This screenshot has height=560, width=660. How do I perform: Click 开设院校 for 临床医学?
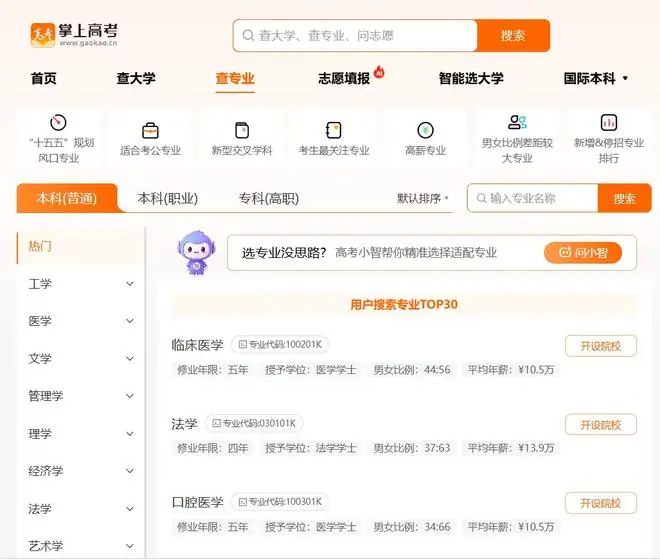tap(601, 346)
